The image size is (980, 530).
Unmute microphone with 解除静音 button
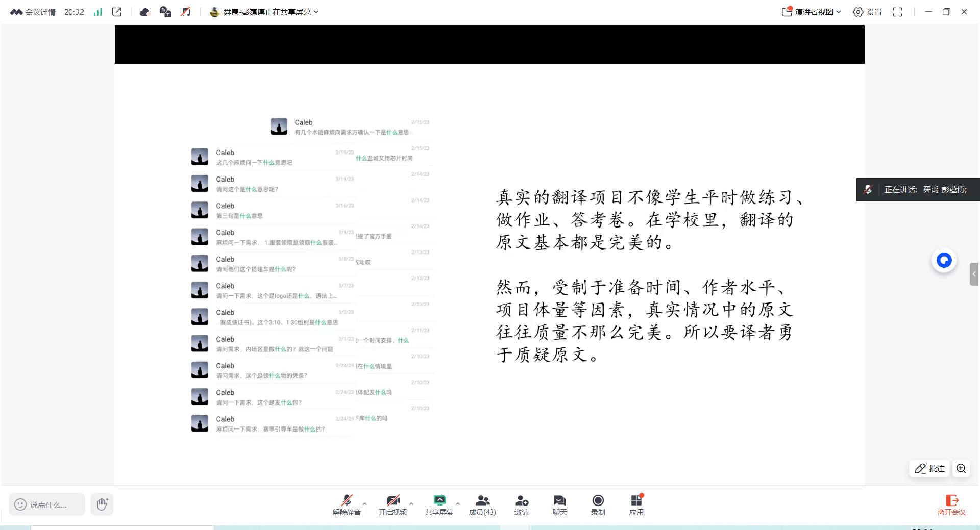347,504
